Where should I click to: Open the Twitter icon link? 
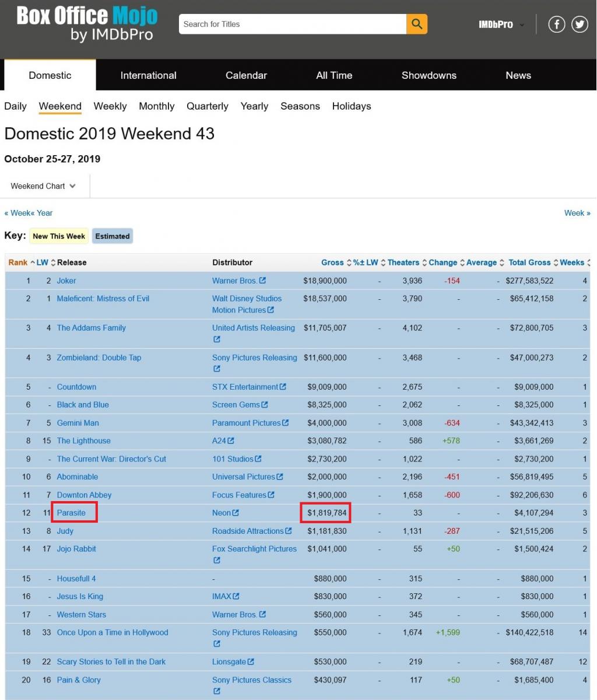(x=580, y=24)
